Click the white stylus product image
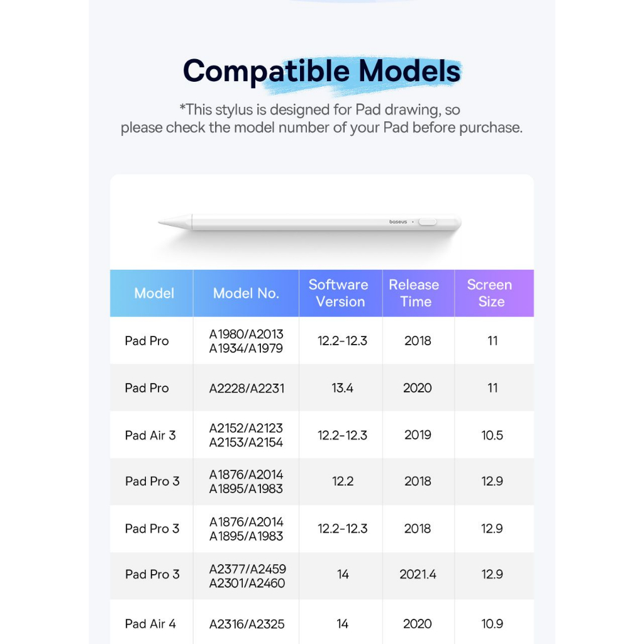This screenshot has width=644, height=644. pyautogui.click(x=310, y=222)
